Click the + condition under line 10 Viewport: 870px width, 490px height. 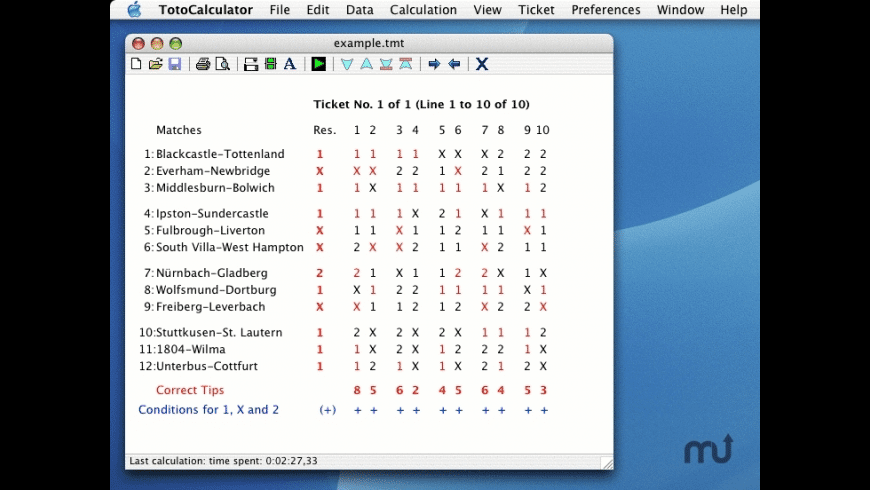coord(544,411)
